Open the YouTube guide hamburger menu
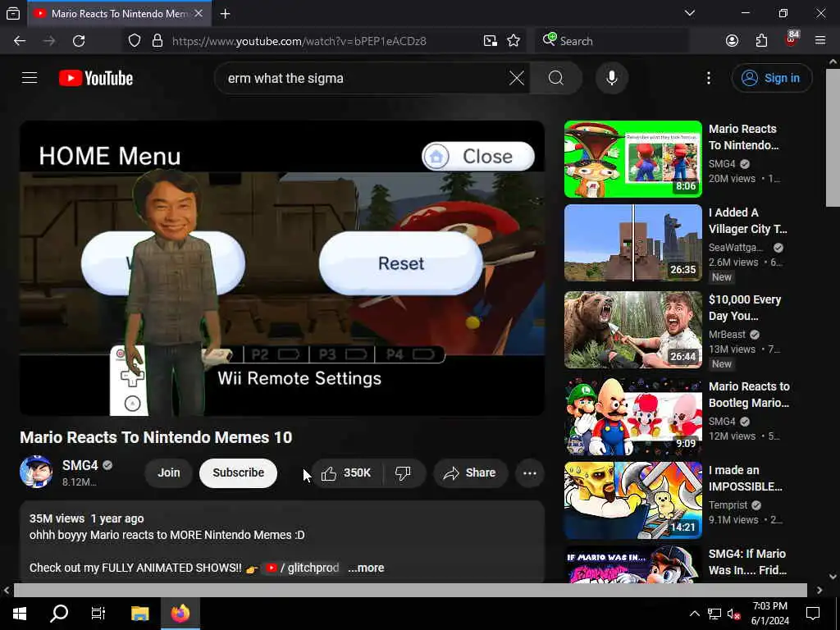This screenshot has width=840, height=630. pyautogui.click(x=30, y=78)
